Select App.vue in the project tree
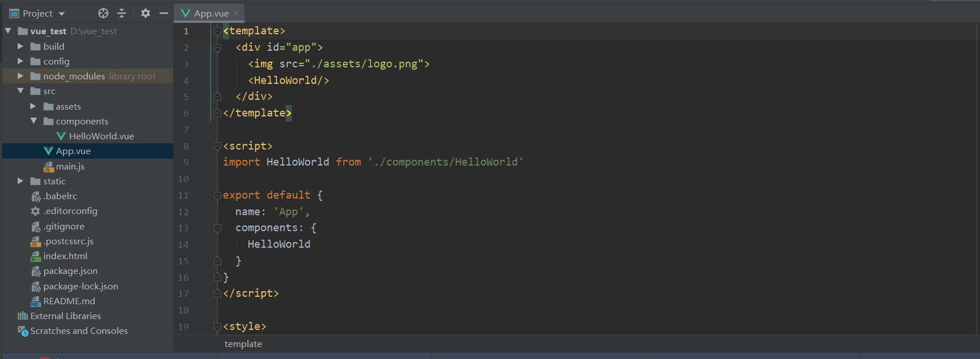This screenshot has width=980, height=359. tap(73, 151)
